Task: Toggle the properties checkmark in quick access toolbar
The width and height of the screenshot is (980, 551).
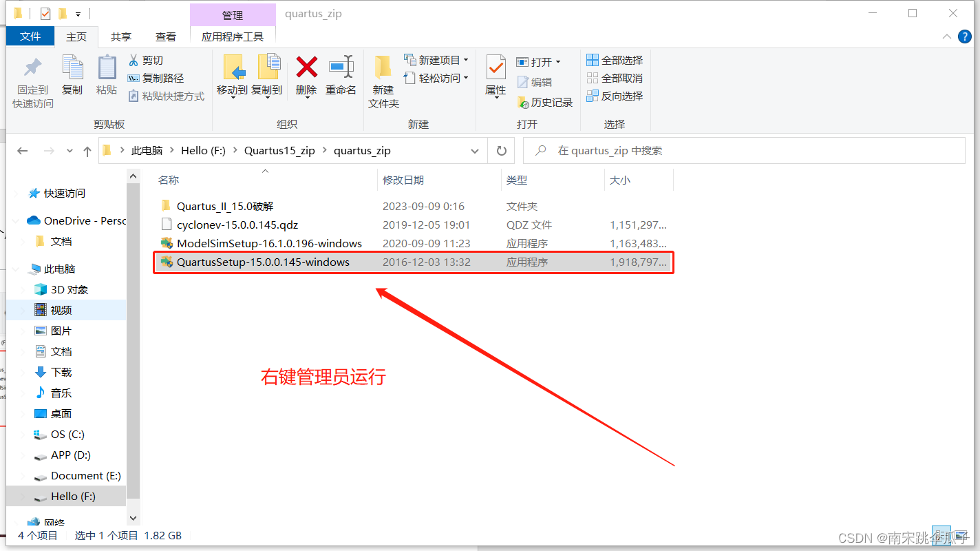Action: (45, 14)
